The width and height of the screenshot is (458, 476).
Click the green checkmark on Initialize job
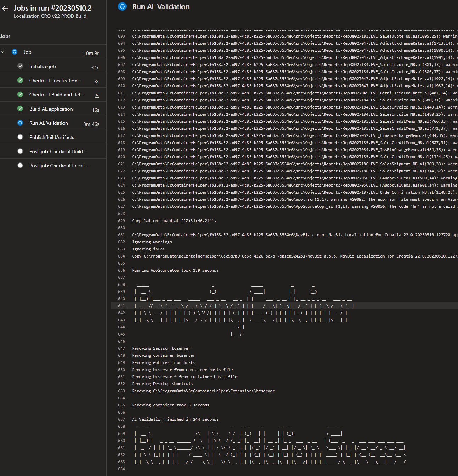[20, 66]
